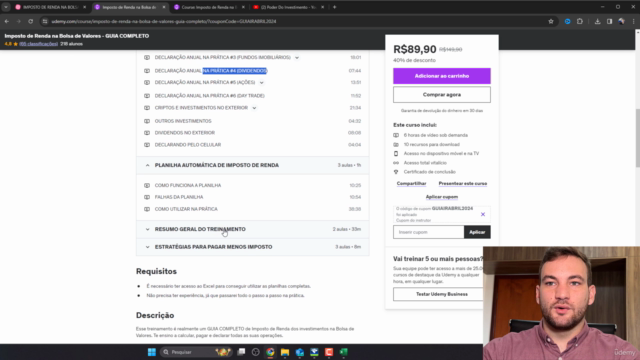Expand ESTRATÉGIAS PARA PAGAR MENOS IMPOSTO section

tap(253, 247)
